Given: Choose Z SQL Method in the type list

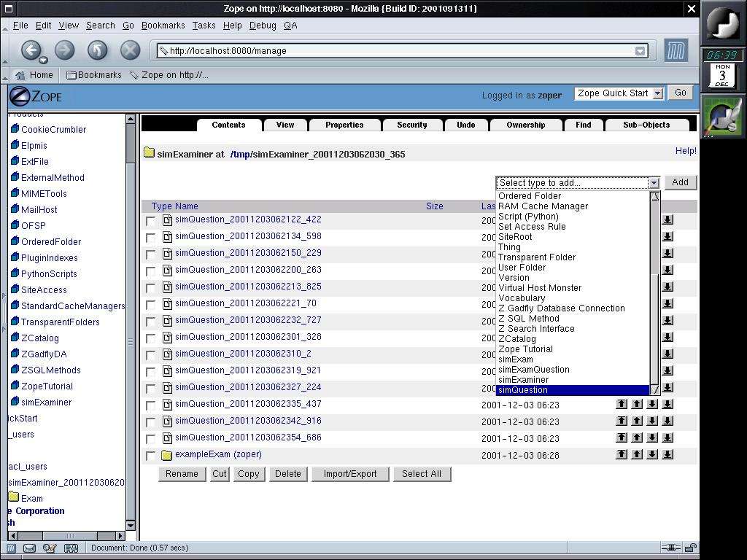Looking at the screenshot, I should [572, 319].
